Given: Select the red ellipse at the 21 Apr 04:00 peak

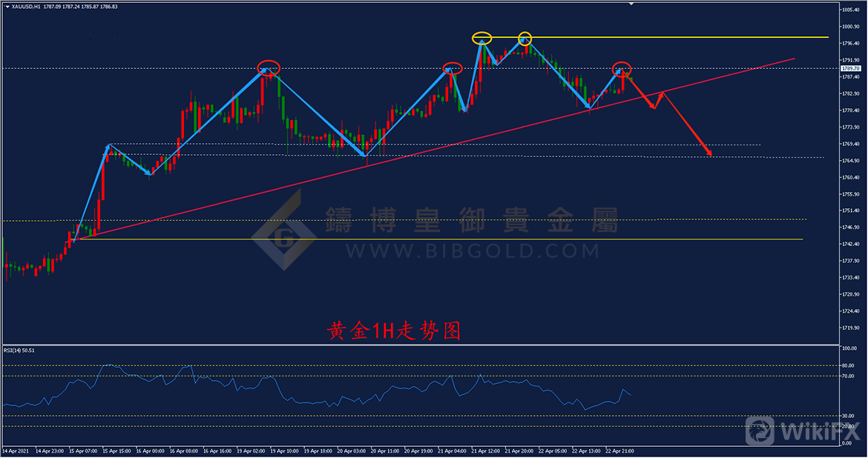Looking at the screenshot, I should tap(452, 68).
